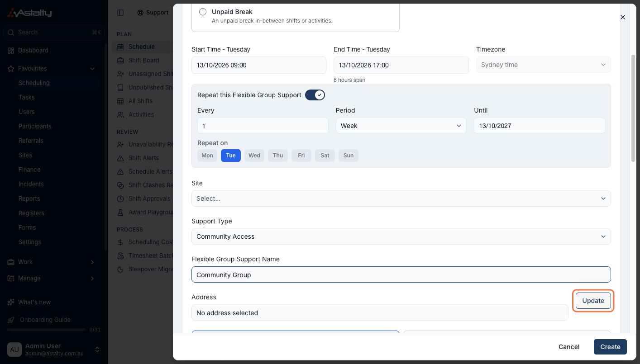Toggle Mon repeat day
The image size is (640, 364).
[x=207, y=156]
